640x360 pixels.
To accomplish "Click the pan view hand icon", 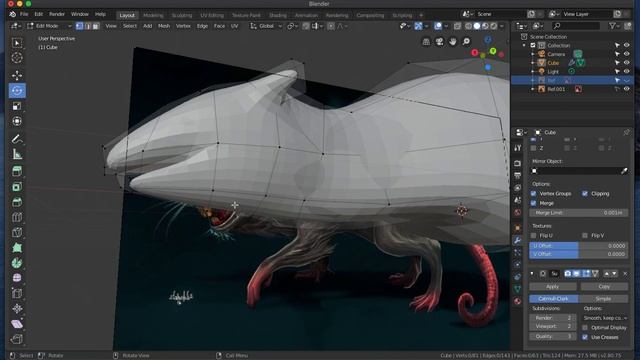I will pyautogui.click(x=453, y=42).
